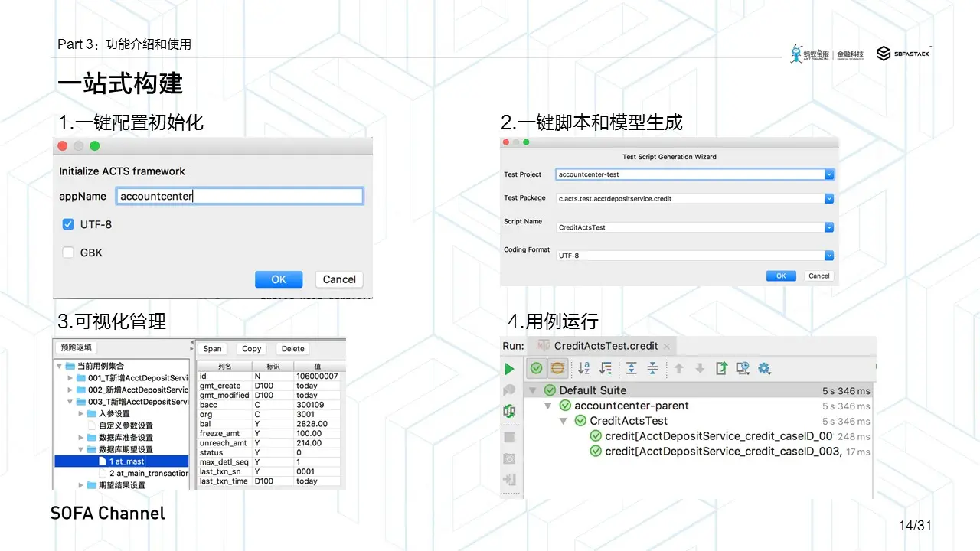
Task: Click the folder icon of 数据库准备设置
Action: (x=92, y=438)
